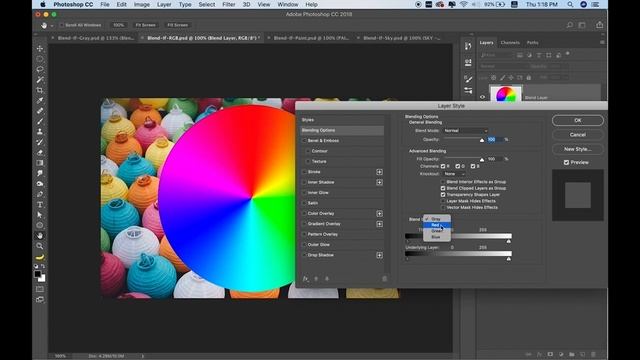
Task: Switch to the Paths tab
Action: [x=532, y=42]
